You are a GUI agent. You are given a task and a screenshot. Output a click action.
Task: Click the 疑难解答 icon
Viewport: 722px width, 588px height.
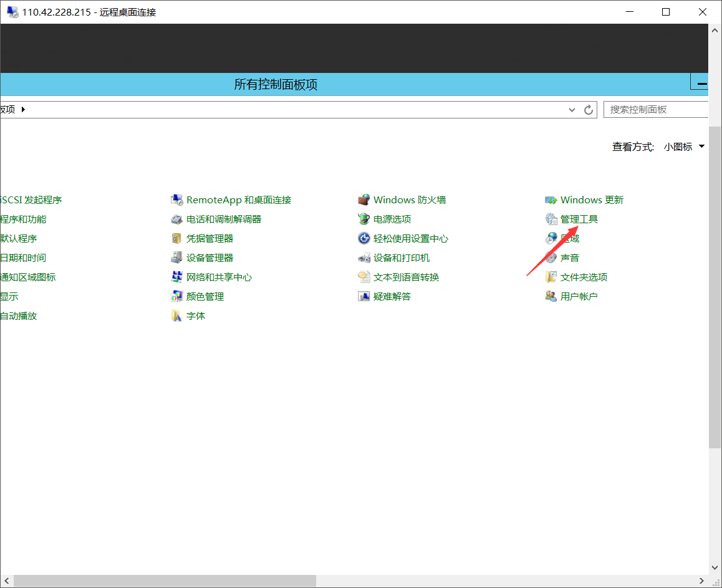click(364, 297)
